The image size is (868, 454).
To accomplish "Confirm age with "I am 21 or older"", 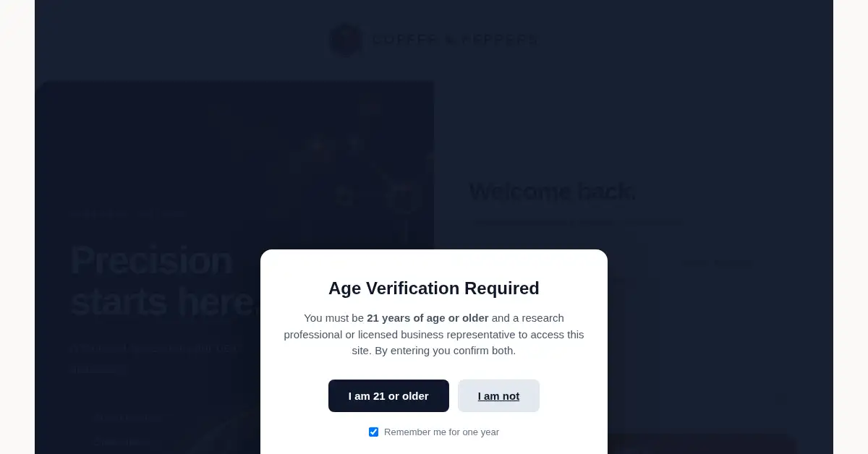I will 388,396.
